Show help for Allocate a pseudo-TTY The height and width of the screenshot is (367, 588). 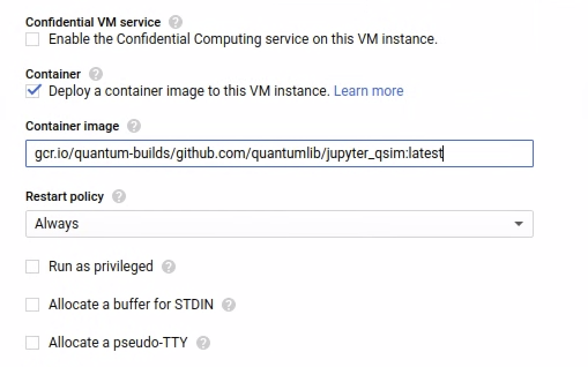click(x=203, y=343)
